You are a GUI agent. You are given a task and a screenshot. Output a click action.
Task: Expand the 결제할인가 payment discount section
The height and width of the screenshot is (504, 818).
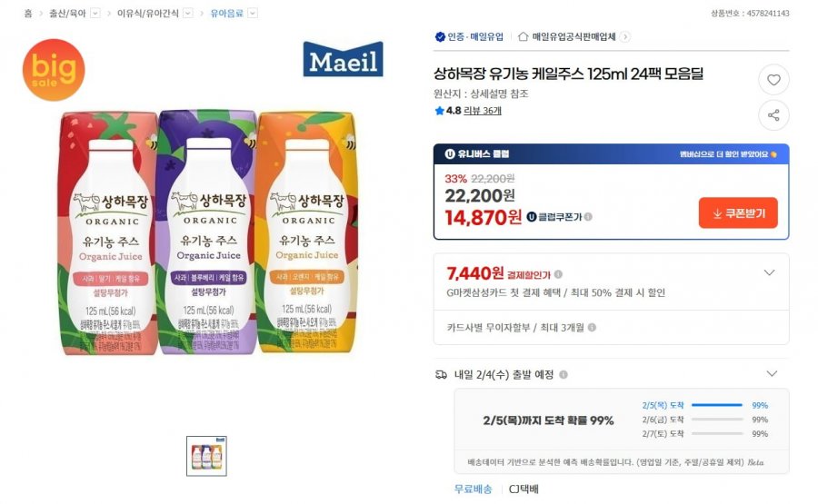(x=769, y=273)
